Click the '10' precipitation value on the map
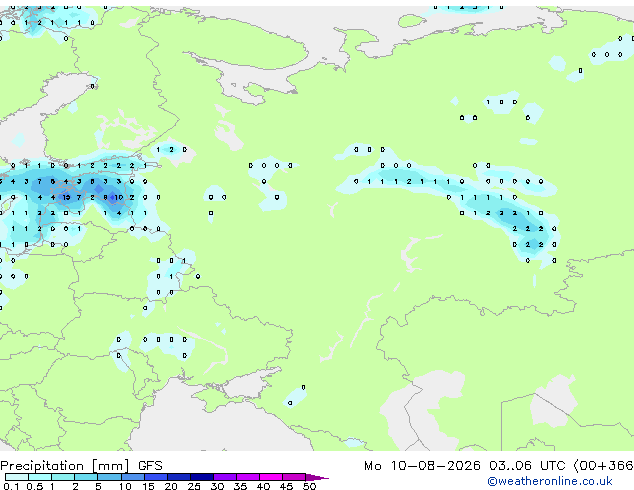634x490 pixels. coord(119,197)
